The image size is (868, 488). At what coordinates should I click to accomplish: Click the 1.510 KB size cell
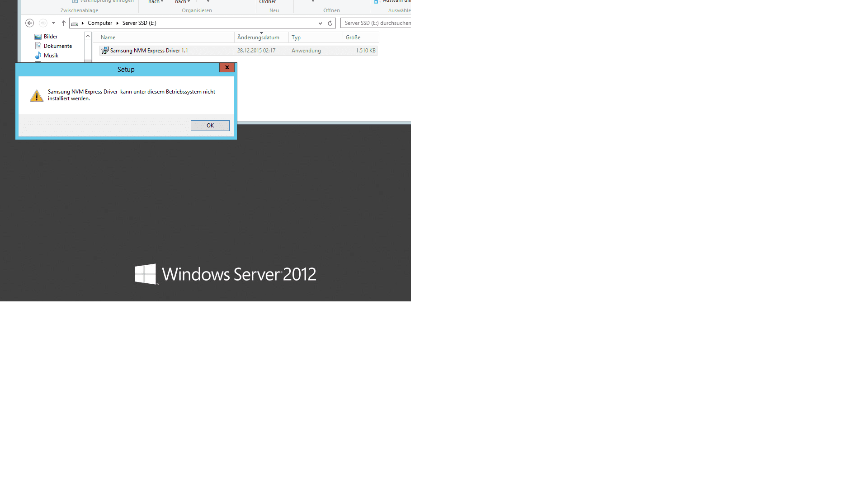coord(365,51)
